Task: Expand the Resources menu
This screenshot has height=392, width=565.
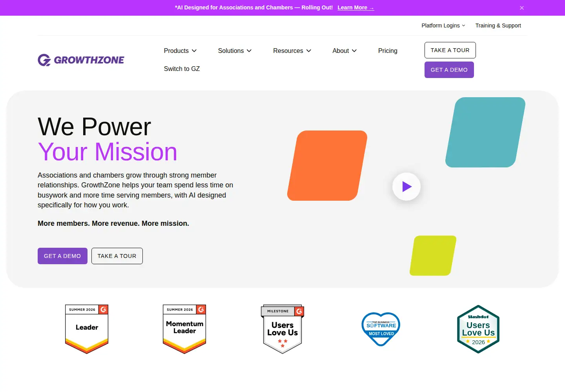Action: [x=292, y=51]
